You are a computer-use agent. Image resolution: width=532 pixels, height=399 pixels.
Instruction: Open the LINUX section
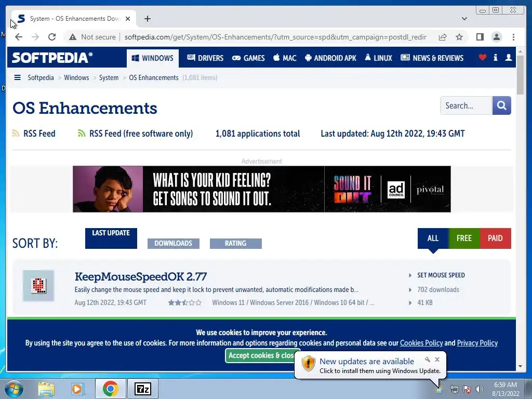tap(378, 58)
